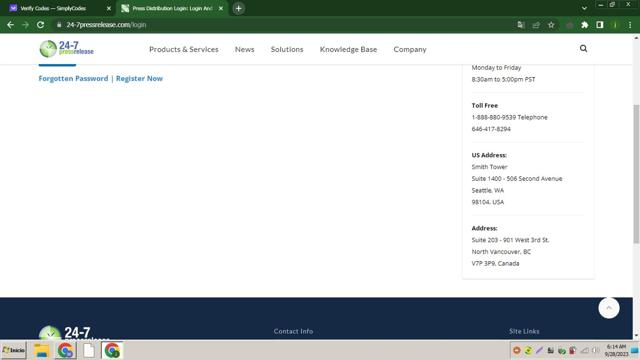Click the yellow-green sync tray icon
Viewport: 640px width, 360px height.
[528, 350]
